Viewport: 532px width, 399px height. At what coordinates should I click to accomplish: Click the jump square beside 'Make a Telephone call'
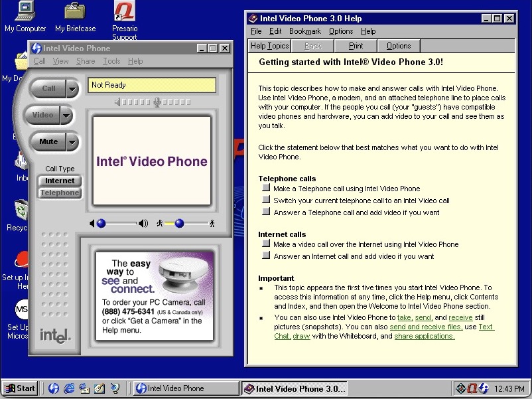[x=267, y=188]
